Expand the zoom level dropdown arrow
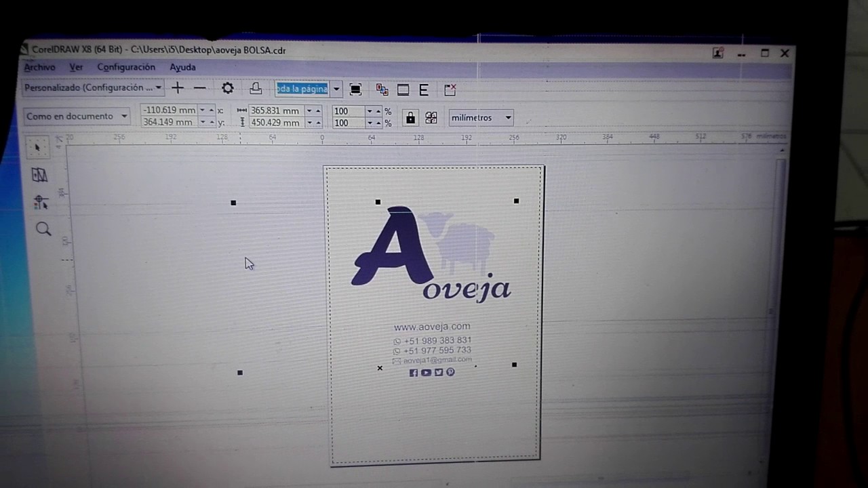 (336, 89)
